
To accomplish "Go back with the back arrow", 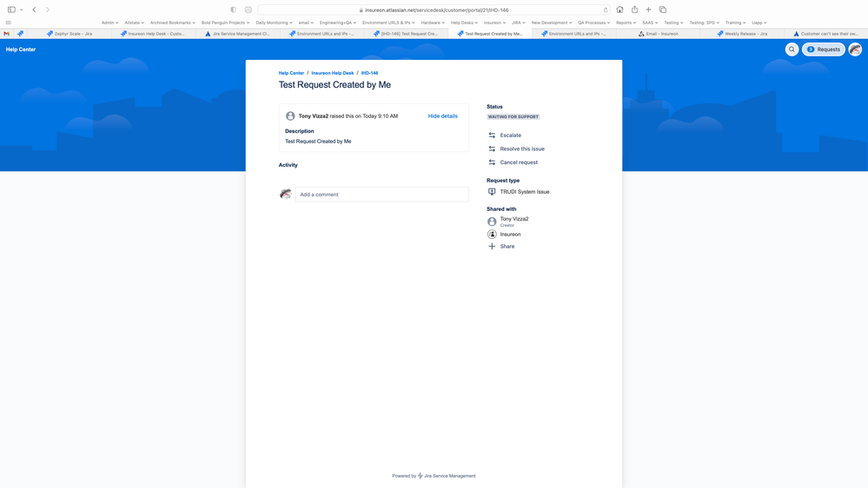I will point(35,10).
